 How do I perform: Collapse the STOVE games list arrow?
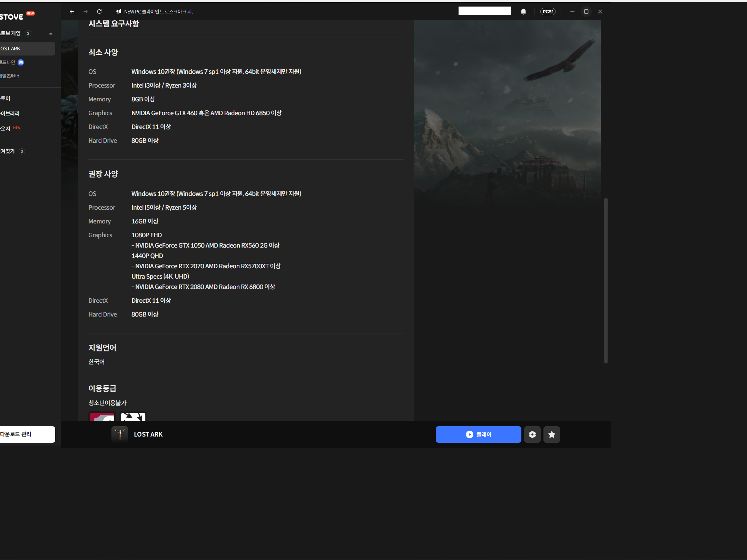coord(51,33)
